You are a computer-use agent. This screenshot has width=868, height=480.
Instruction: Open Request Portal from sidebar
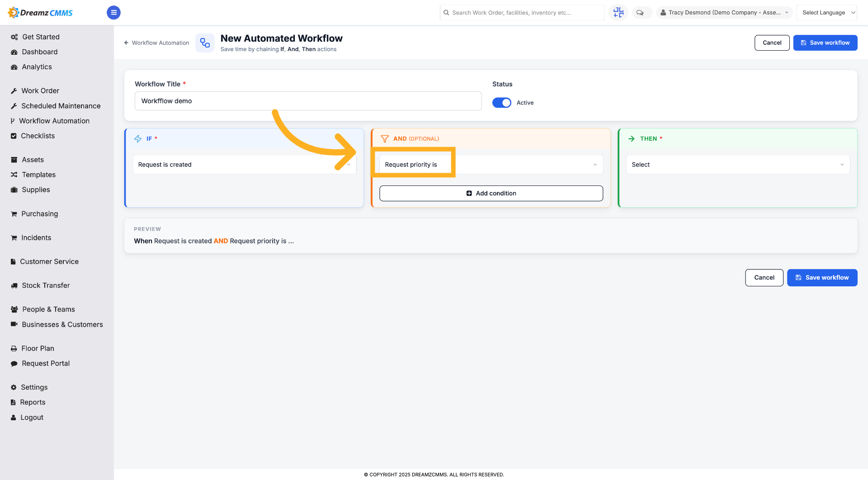coord(46,363)
